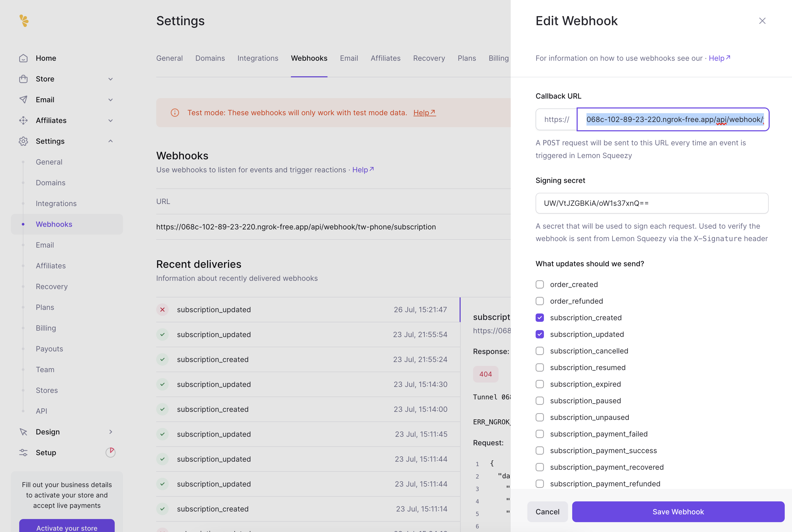Open API in the sidebar submenu
The width and height of the screenshot is (792, 532).
41,411
